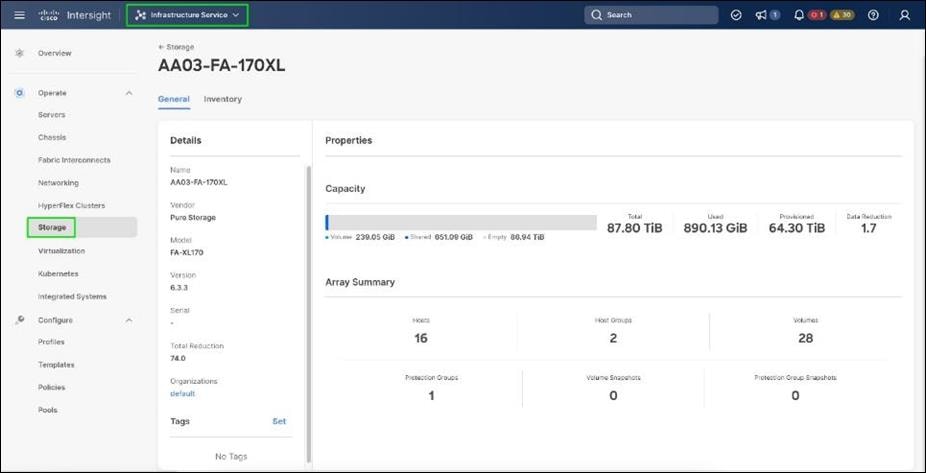Collapse the Operate section chevron
This screenshot has width=926, height=473.
129,93
